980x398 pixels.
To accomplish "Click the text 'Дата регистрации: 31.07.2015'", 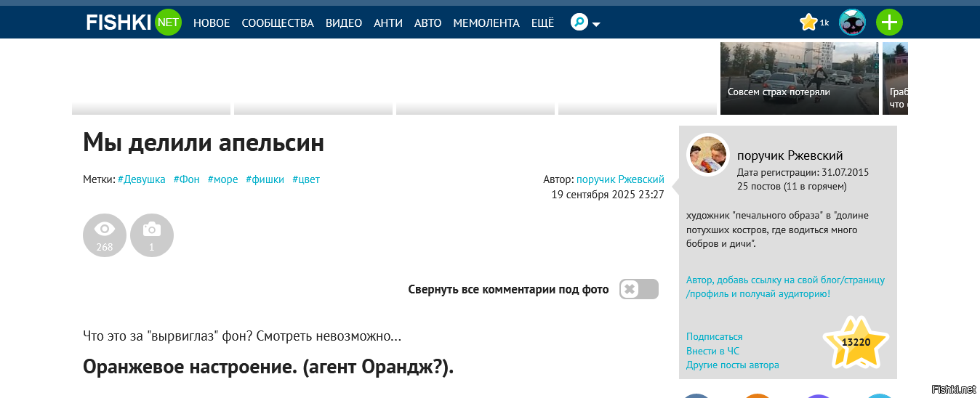I will (803, 173).
